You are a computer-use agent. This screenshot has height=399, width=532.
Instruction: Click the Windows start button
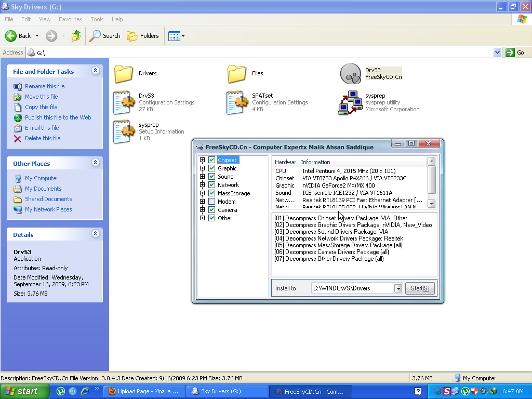[22, 391]
